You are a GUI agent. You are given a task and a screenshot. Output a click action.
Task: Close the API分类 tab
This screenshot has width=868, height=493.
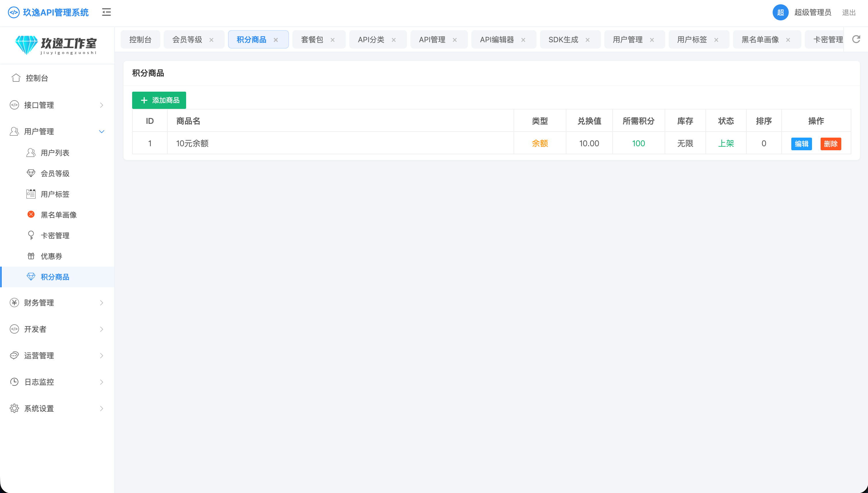[394, 40]
